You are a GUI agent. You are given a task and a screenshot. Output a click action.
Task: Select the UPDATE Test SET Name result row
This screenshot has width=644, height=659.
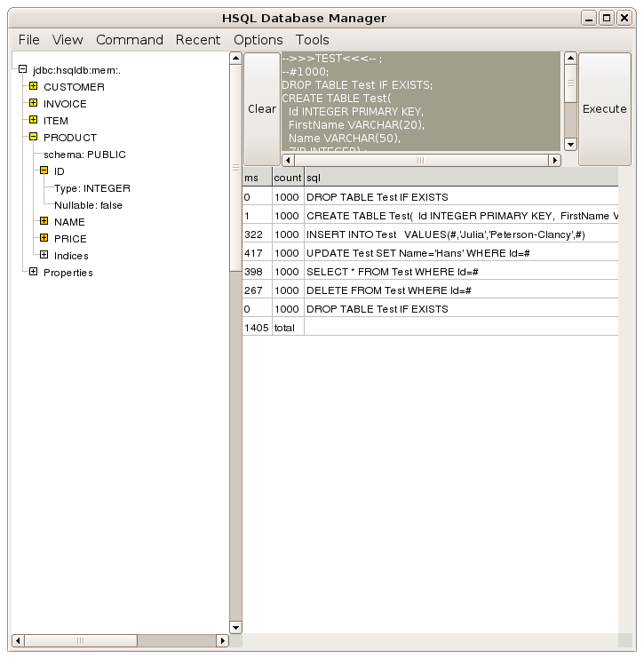coord(430,253)
